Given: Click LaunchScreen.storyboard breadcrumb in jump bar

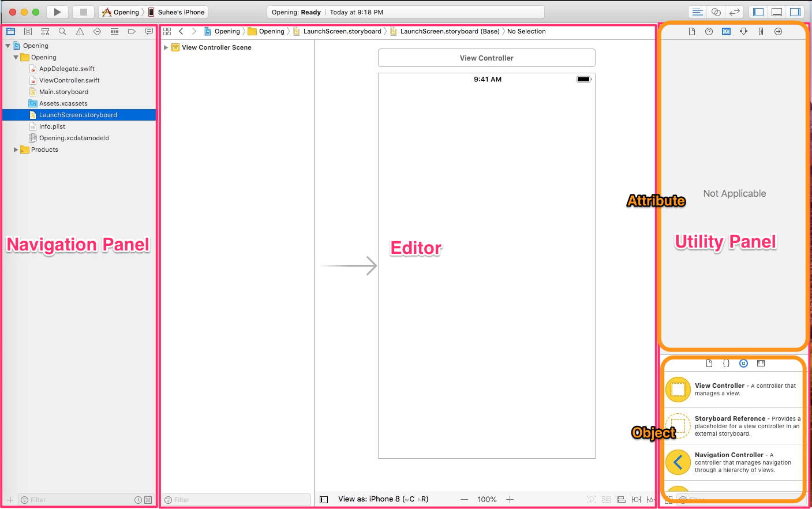Looking at the screenshot, I should [337, 31].
